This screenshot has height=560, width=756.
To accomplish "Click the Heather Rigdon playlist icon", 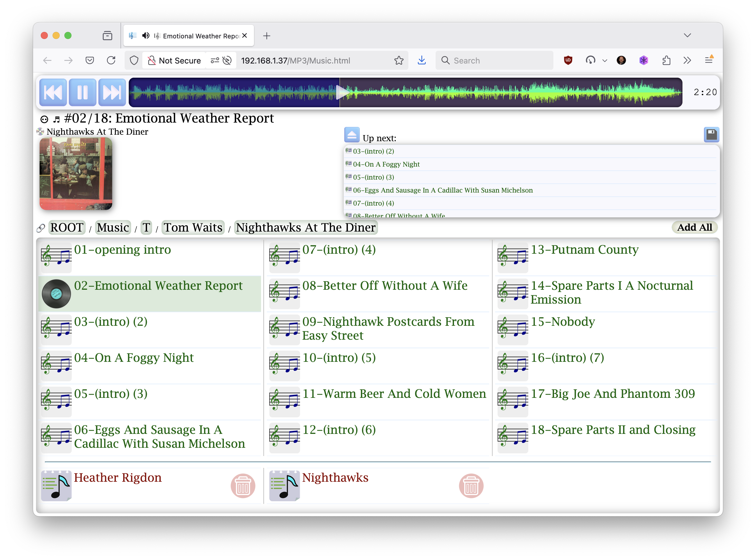I will click(x=56, y=486).
